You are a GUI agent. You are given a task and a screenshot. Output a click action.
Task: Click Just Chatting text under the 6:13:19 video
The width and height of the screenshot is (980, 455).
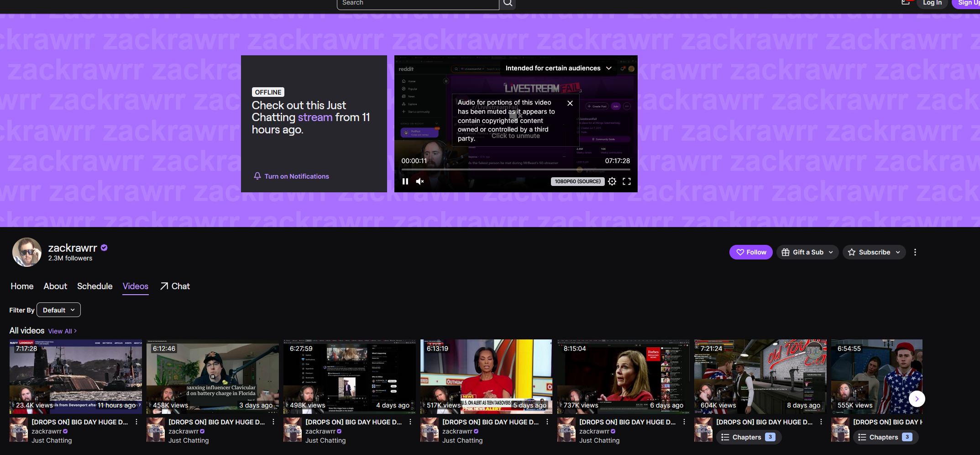462,440
